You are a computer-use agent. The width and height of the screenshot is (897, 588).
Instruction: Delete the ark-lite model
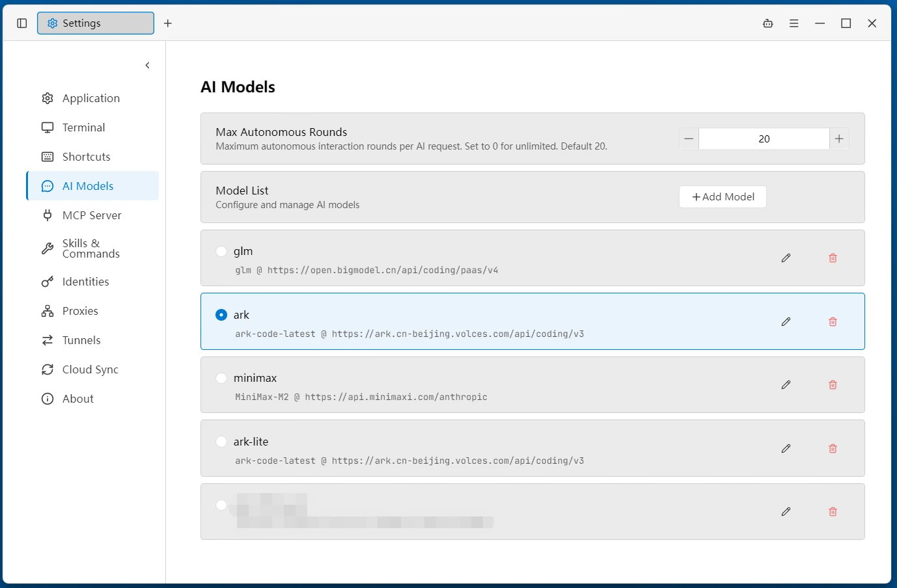click(x=833, y=449)
